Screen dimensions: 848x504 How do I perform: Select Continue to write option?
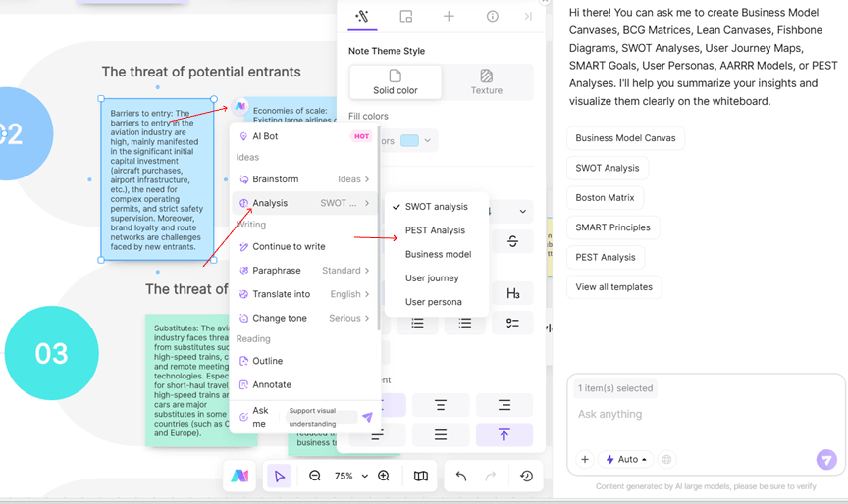(x=305, y=246)
